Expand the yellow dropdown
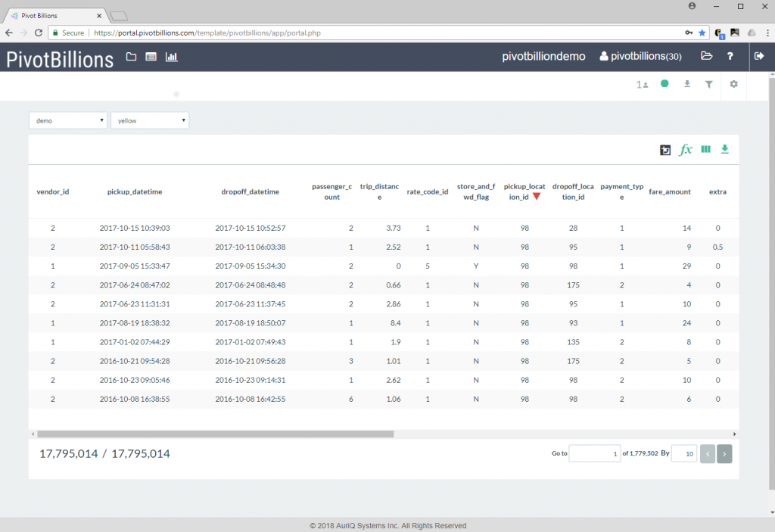The height and width of the screenshot is (532, 775). tap(150, 120)
